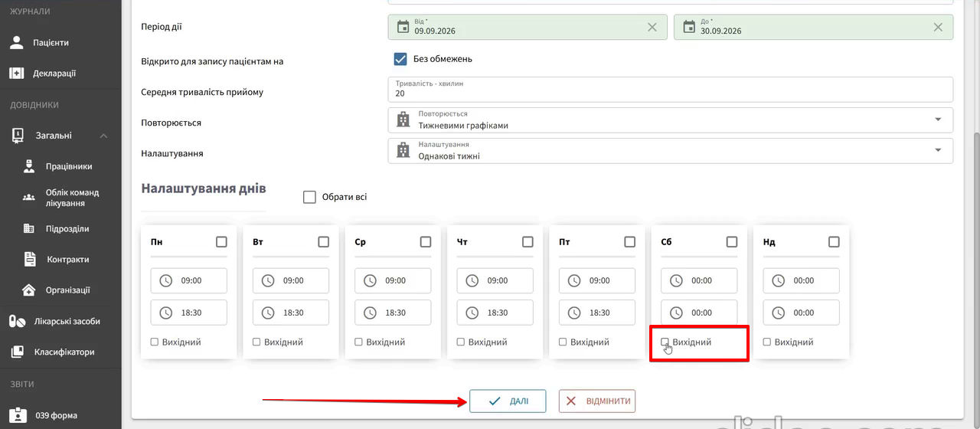Open calendar icon in До date field
The image size is (980, 429).
coord(688,27)
